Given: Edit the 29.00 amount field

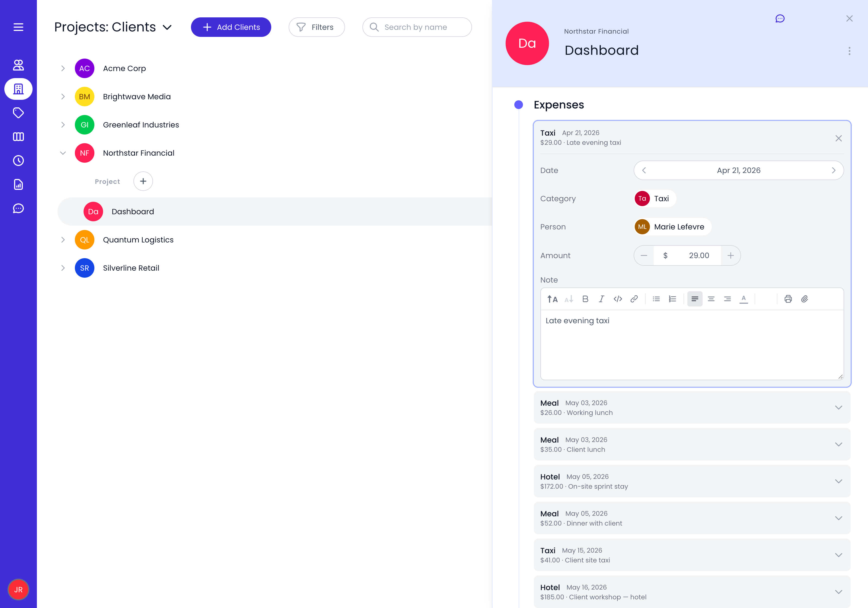Looking at the screenshot, I should click(699, 255).
